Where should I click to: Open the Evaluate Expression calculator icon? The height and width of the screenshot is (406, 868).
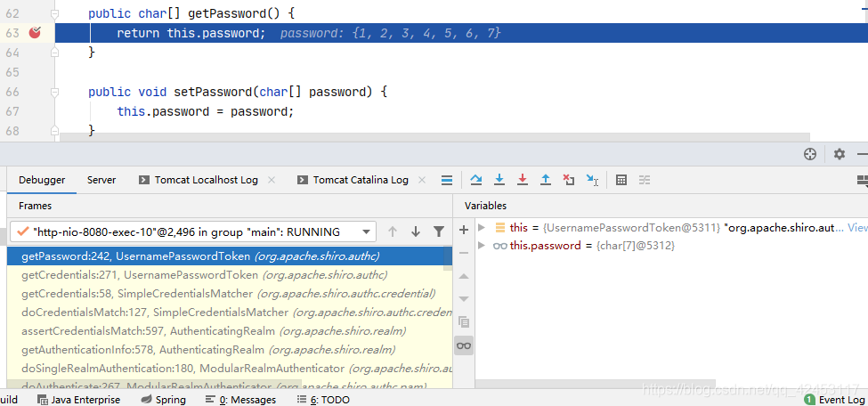(x=621, y=180)
